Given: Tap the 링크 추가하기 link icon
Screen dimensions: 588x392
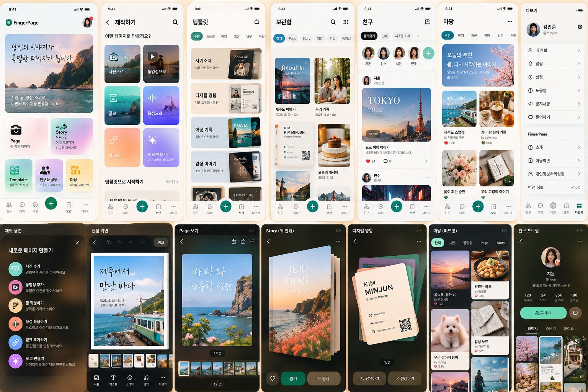Looking at the screenshot, I should (15, 343).
